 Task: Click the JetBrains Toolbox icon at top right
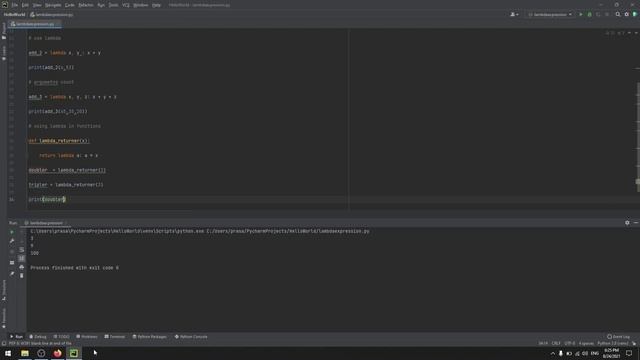tap(635, 14)
